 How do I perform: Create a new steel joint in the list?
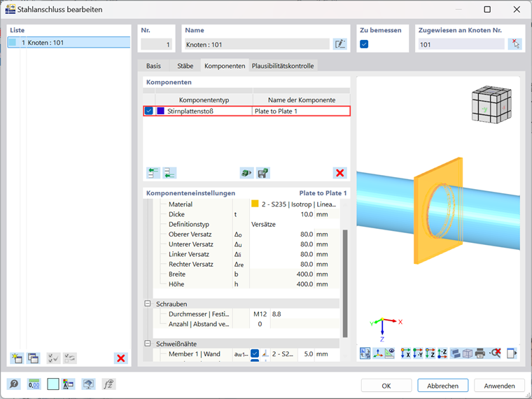[17, 358]
